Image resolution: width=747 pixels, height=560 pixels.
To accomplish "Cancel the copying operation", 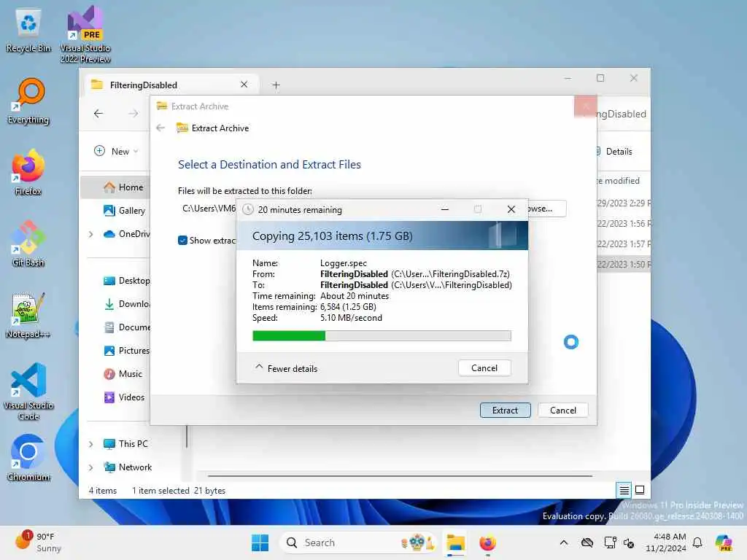I will click(484, 367).
